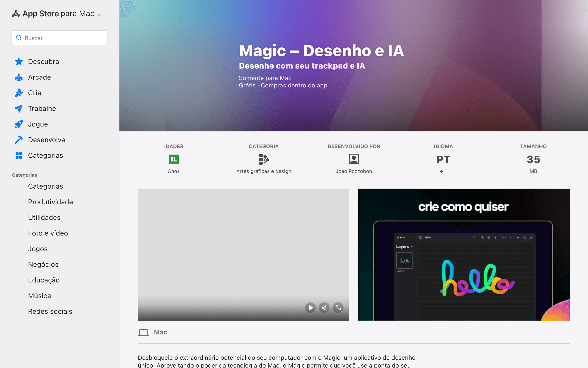
Task: Click the IDADES header label
Action: 174,146
